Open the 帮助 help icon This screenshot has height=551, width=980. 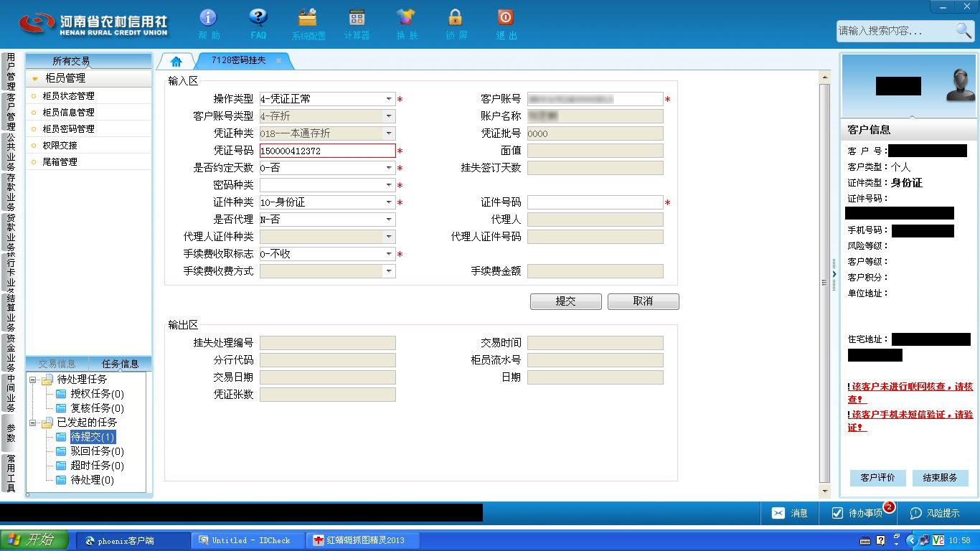208,24
